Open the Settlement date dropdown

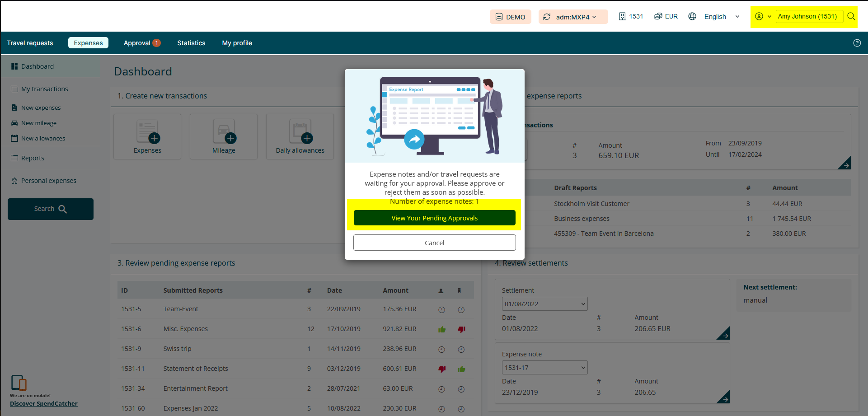click(544, 304)
